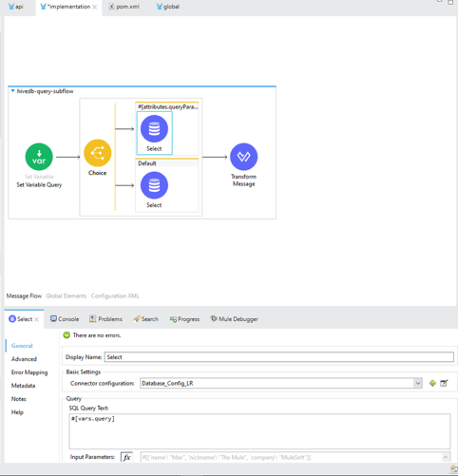Select the Select database icon under attributes.queryParams
Image resolution: width=458 pixels, height=476 pixels.
[x=154, y=129]
